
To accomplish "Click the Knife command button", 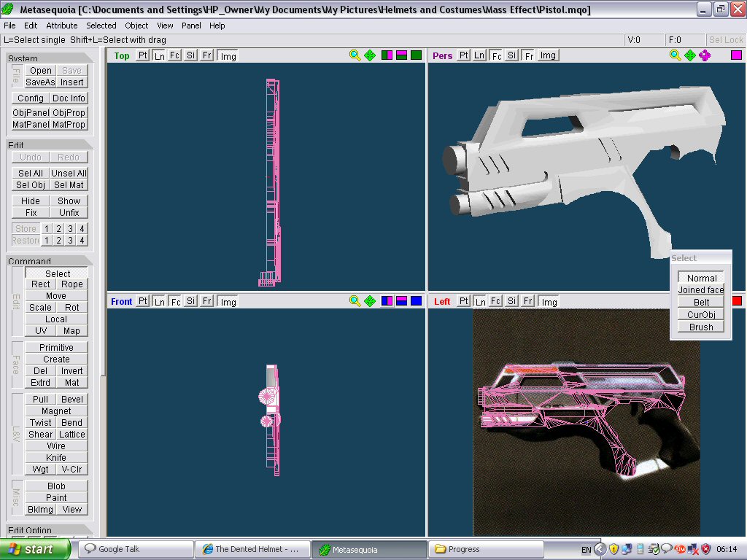I will [x=56, y=457].
